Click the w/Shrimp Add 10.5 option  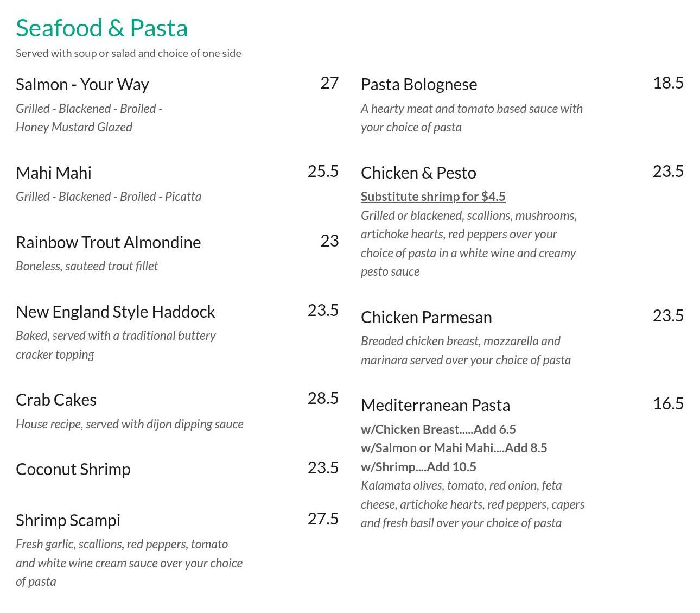pos(418,467)
